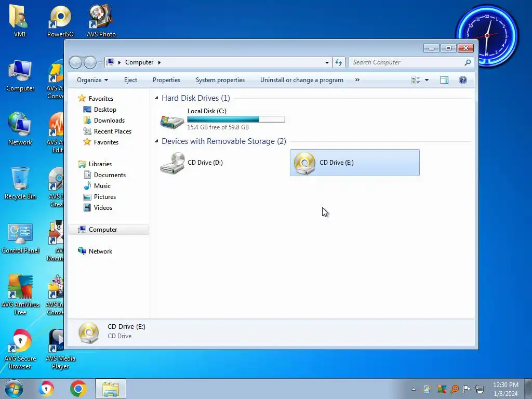Click Windows Explorer taskbar button

(x=111, y=389)
